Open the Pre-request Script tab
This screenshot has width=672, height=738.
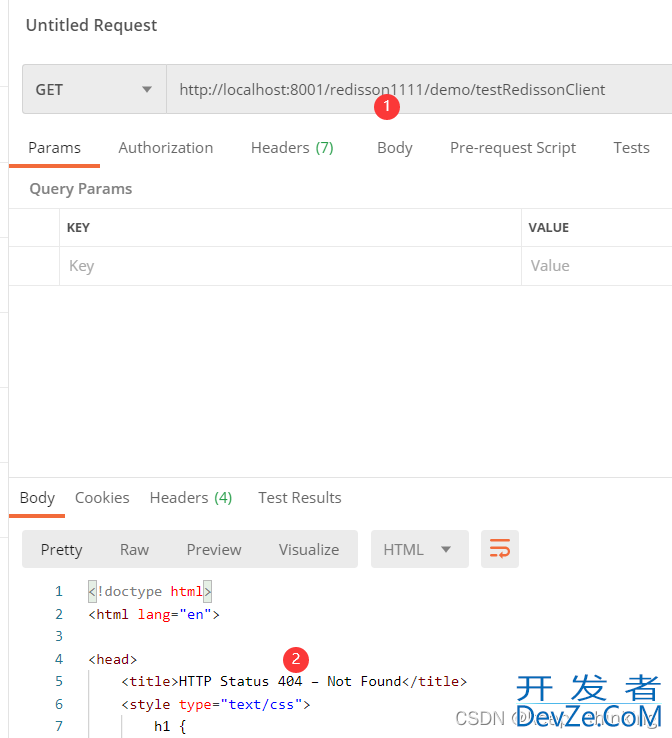(x=513, y=148)
